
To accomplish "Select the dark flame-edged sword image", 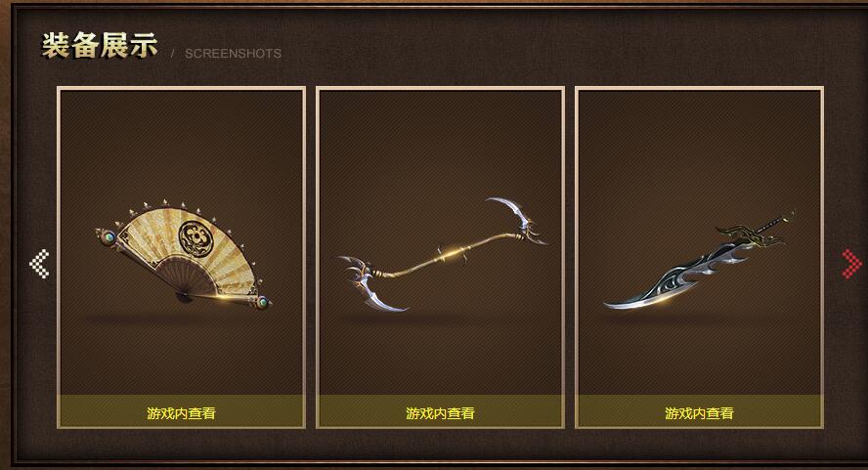I will click(x=699, y=260).
